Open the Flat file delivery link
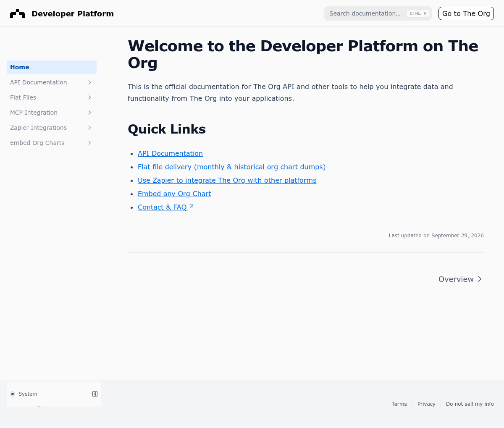Screen dimensions: 504x428 click(x=232, y=167)
